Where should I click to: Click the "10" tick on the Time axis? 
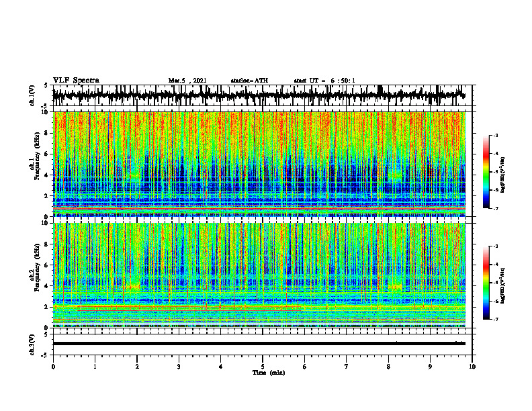472,367
